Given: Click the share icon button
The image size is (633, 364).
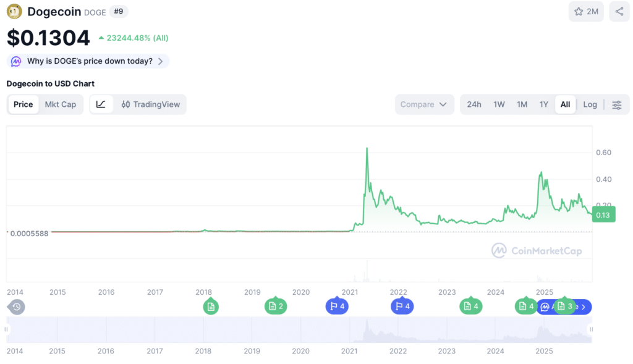Looking at the screenshot, I should [619, 11].
